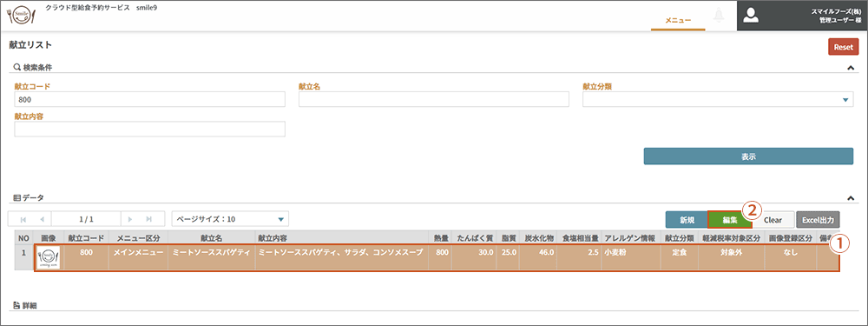Go to previous page of results

coord(42,219)
